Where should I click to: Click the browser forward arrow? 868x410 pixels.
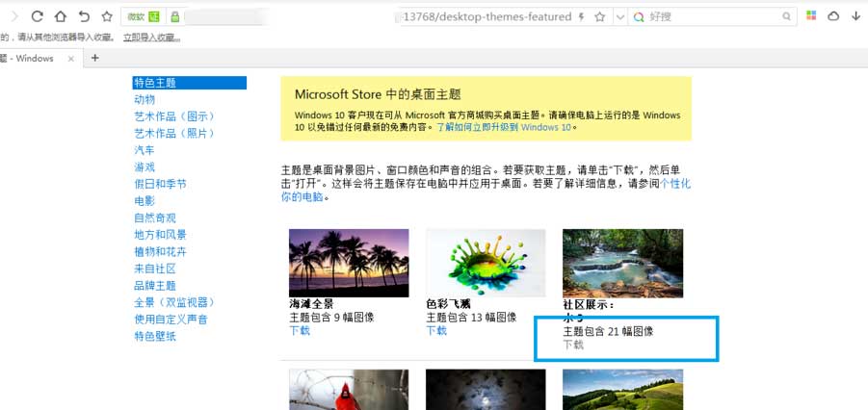[15, 16]
